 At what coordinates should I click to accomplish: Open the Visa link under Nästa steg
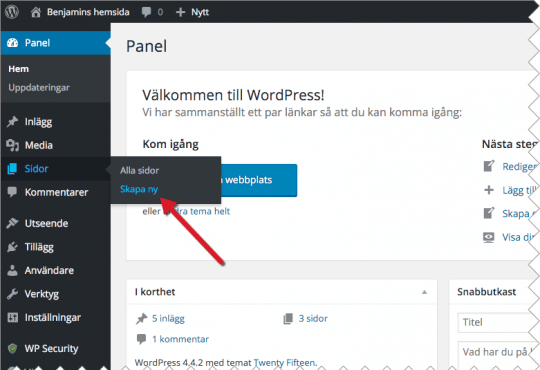tap(518, 237)
